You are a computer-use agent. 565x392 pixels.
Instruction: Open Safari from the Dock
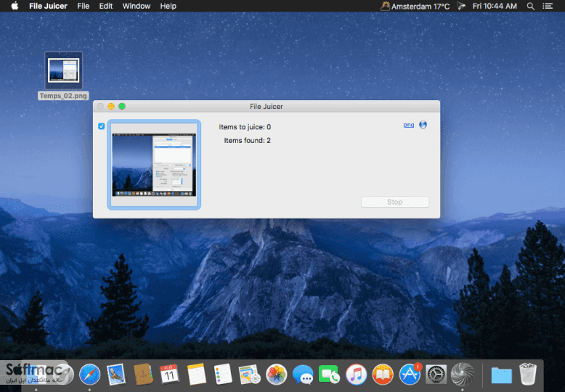click(x=89, y=375)
